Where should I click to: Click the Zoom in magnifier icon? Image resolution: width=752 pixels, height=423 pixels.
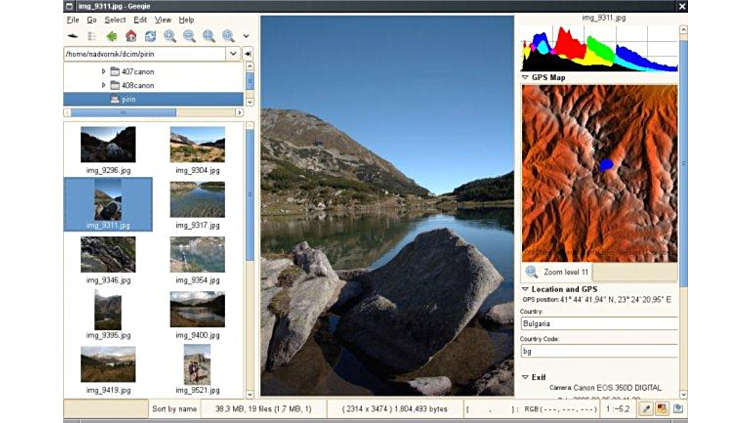click(170, 36)
